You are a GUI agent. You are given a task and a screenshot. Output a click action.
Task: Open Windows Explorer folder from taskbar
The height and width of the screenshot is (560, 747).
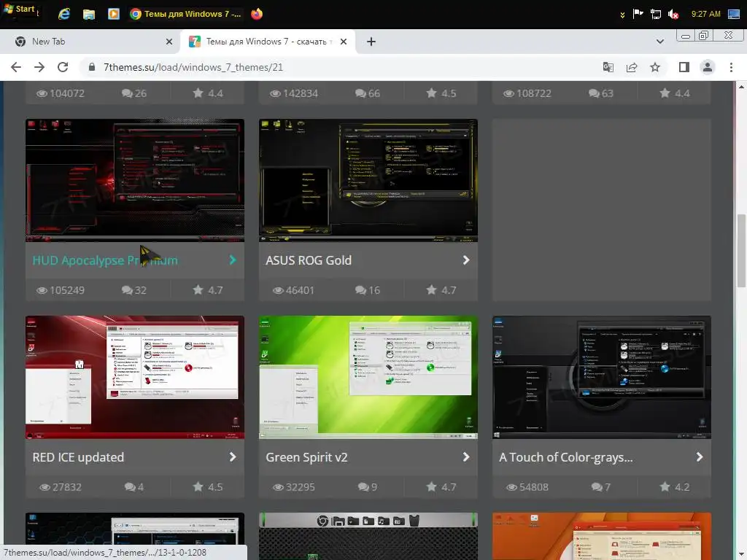[88, 14]
